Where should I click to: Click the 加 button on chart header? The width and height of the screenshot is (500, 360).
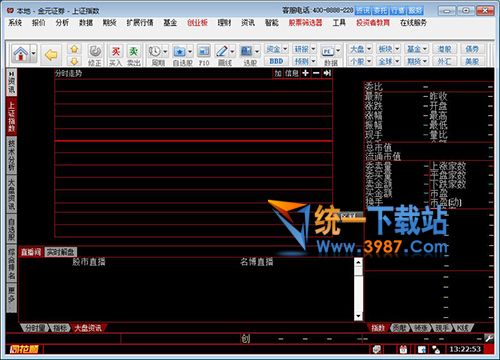278,73
